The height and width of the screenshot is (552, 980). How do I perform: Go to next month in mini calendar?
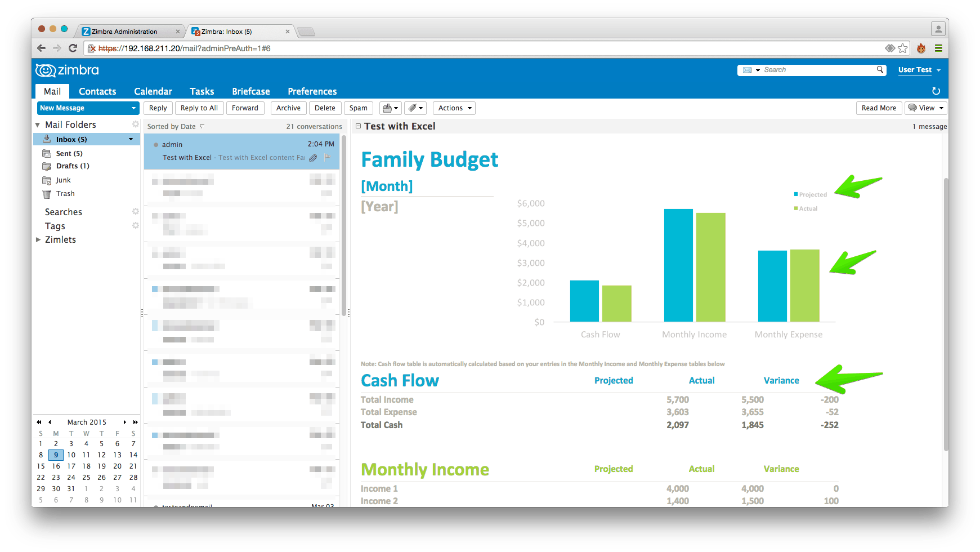click(x=124, y=422)
